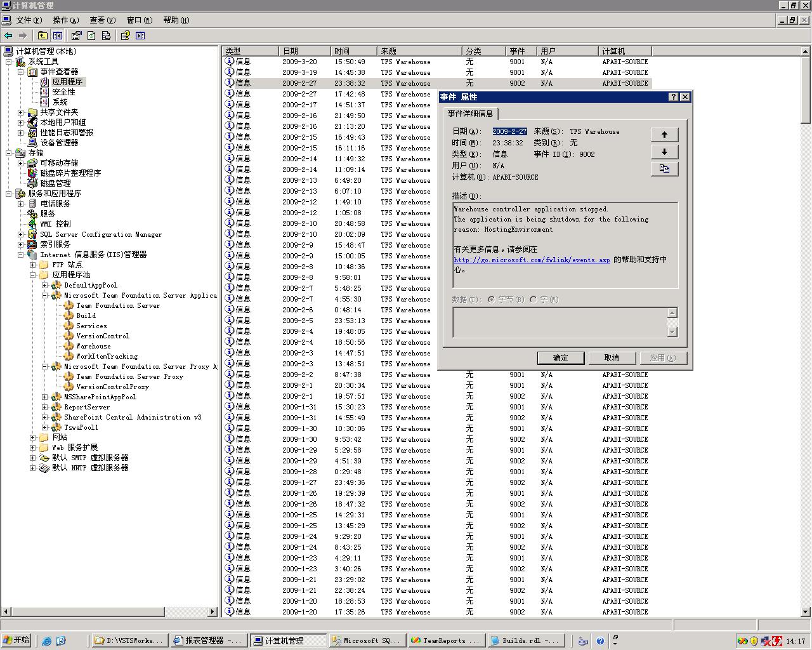The width and height of the screenshot is (812, 650).
Task: Click the 磁盘碎片整理程序 icon in tree
Action: [x=32, y=173]
